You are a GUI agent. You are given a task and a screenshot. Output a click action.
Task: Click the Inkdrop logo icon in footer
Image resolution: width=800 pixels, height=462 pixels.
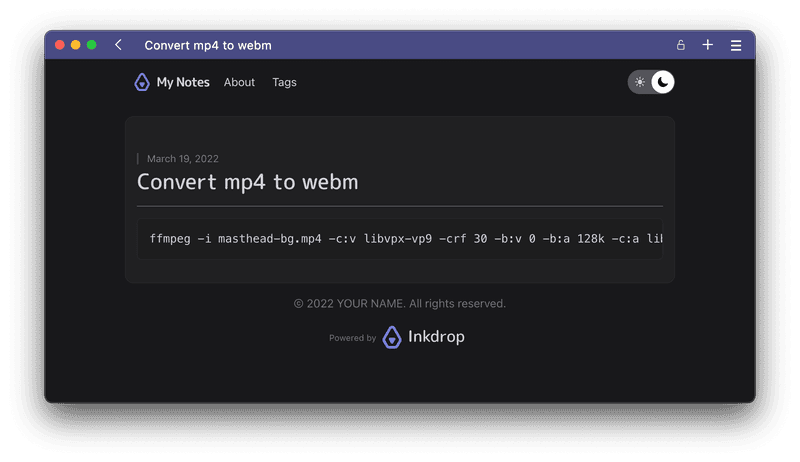(392, 337)
